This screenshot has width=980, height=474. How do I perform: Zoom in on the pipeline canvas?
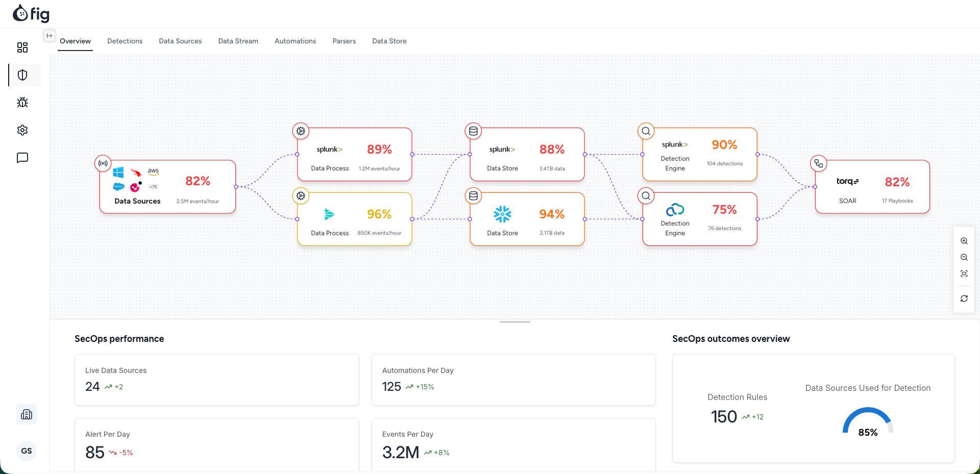pyautogui.click(x=964, y=241)
